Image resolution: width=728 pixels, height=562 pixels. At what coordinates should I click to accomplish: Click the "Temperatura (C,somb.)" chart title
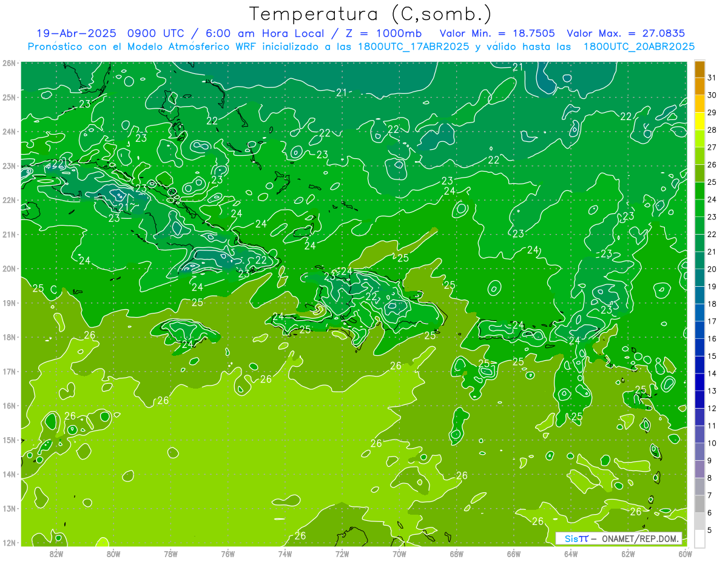click(371, 14)
